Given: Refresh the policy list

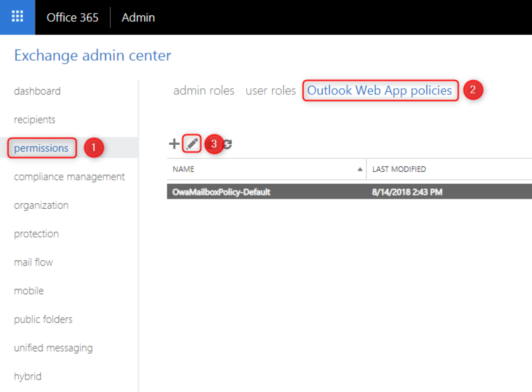Looking at the screenshot, I should tap(228, 144).
